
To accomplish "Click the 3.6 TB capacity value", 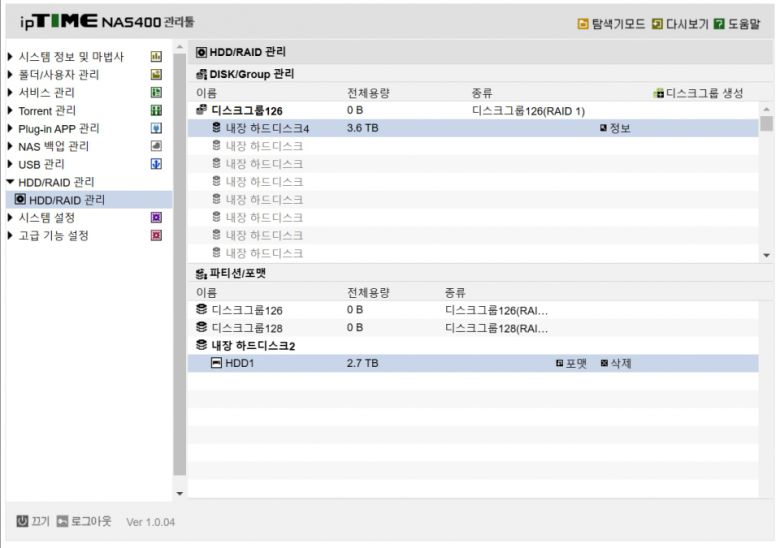I will (363, 128).
